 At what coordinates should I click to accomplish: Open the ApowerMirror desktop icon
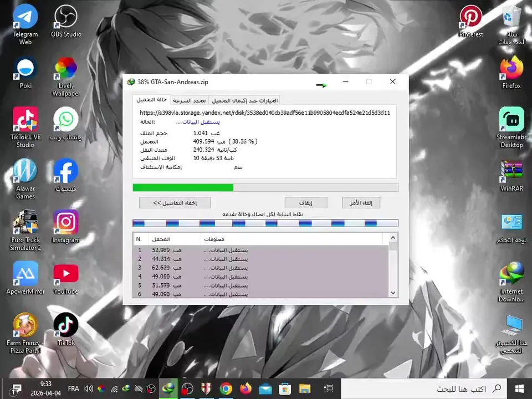tap(25, 278)
